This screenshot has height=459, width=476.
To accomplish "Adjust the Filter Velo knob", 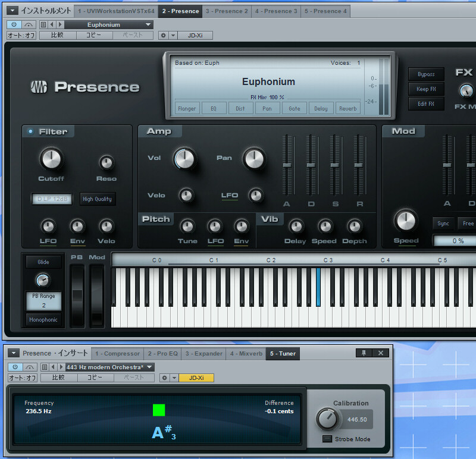I will point(107,227).
